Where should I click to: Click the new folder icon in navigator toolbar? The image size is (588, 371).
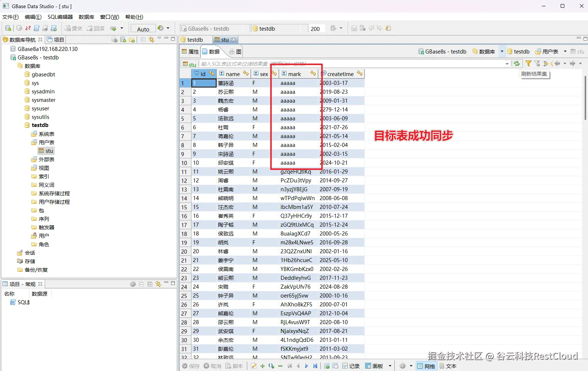(132, 39)
